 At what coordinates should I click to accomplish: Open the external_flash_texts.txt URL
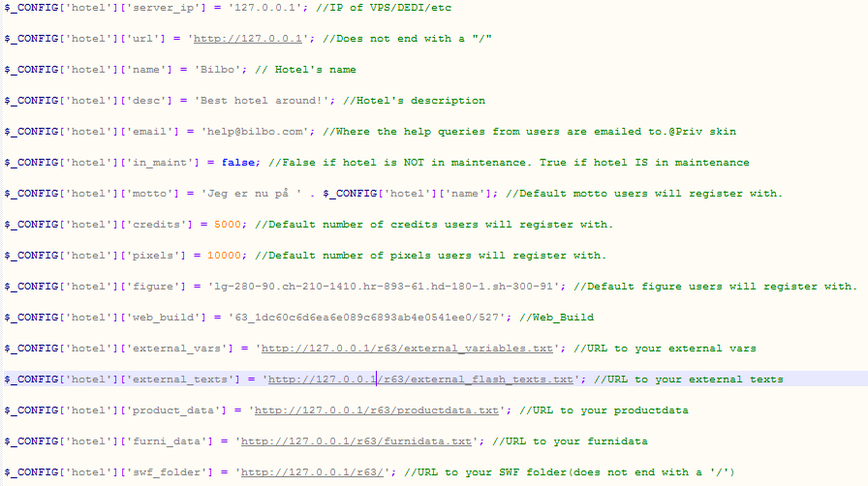(420, 380)
